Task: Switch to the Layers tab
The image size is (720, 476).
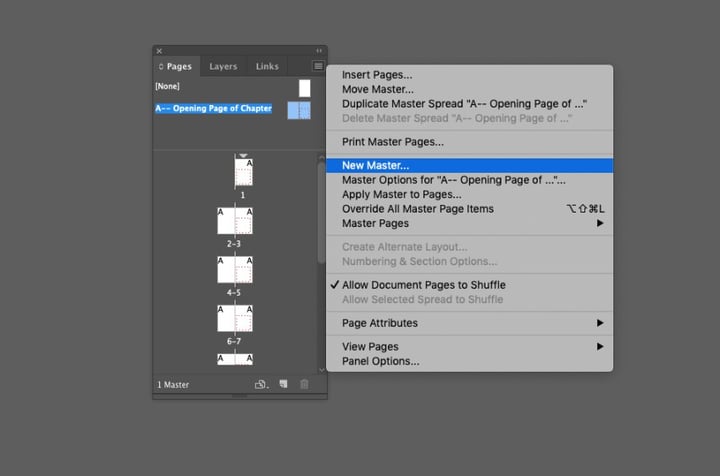Action: click(x=223, y=66)
